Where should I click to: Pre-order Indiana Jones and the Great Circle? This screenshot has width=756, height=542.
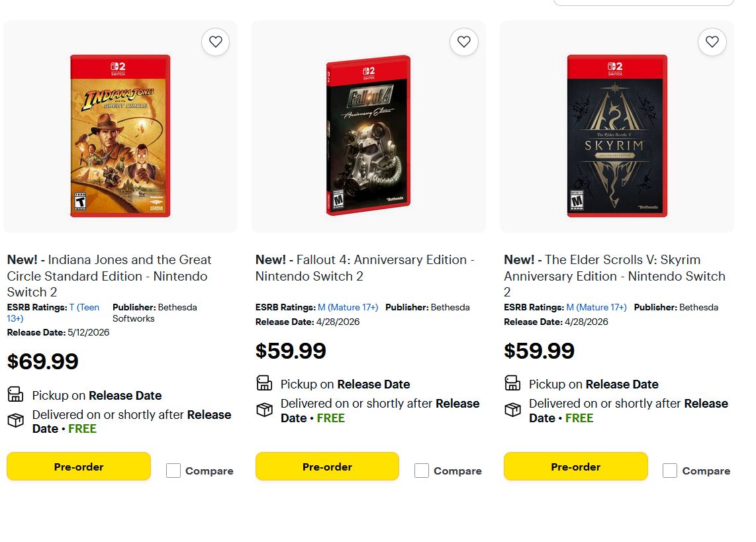pyautogui.click(x=79, y=467)
